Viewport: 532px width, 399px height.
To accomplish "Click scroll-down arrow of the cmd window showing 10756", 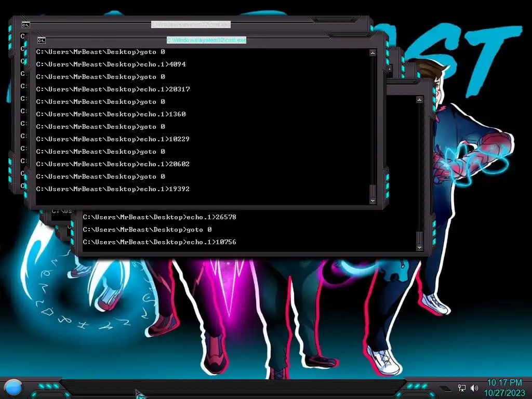I will coord(419,247).
